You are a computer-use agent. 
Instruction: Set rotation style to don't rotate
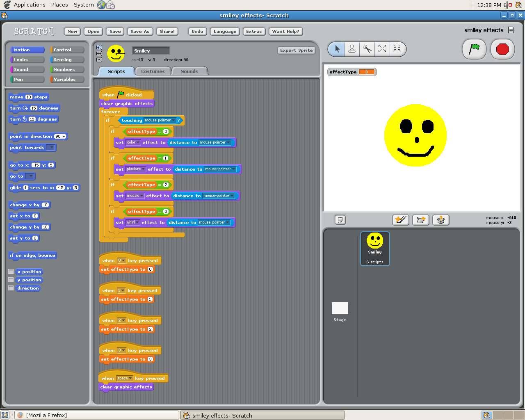[99, 59]
